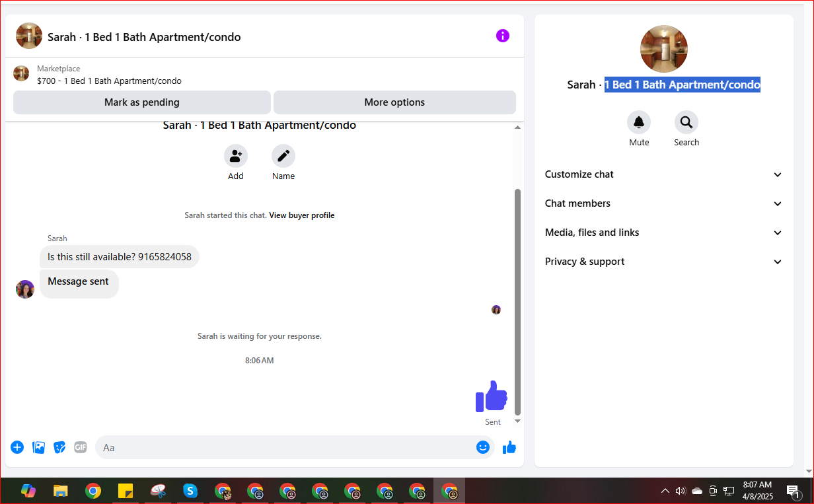Click Sarah's avatar beside Message sent

[25, 289]
